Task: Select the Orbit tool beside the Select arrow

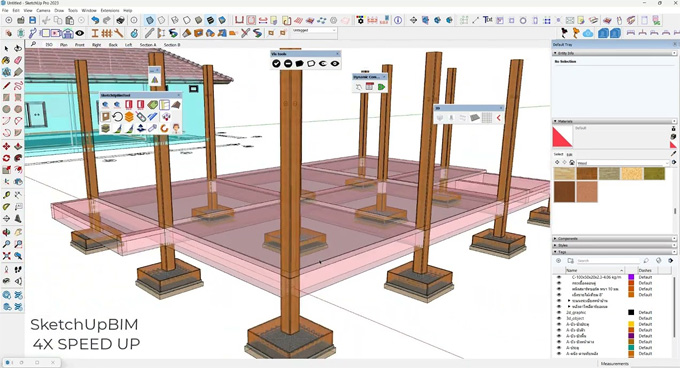Action: click(18, 49)
